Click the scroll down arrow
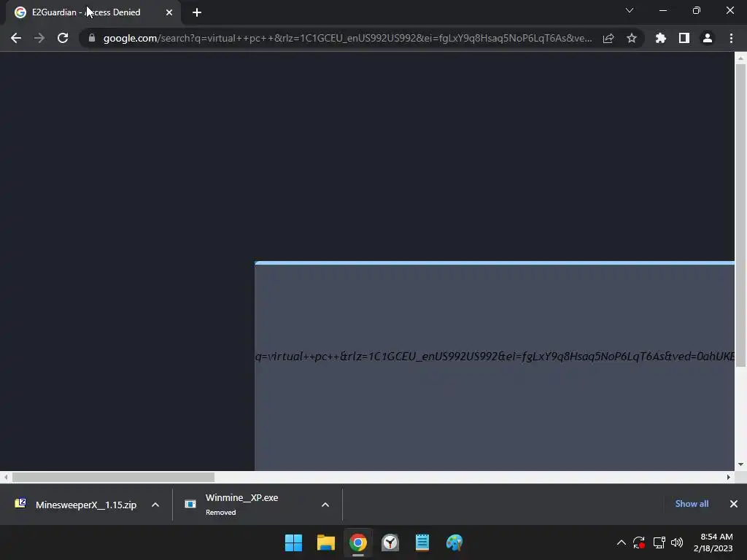 (x=740, y=464)
